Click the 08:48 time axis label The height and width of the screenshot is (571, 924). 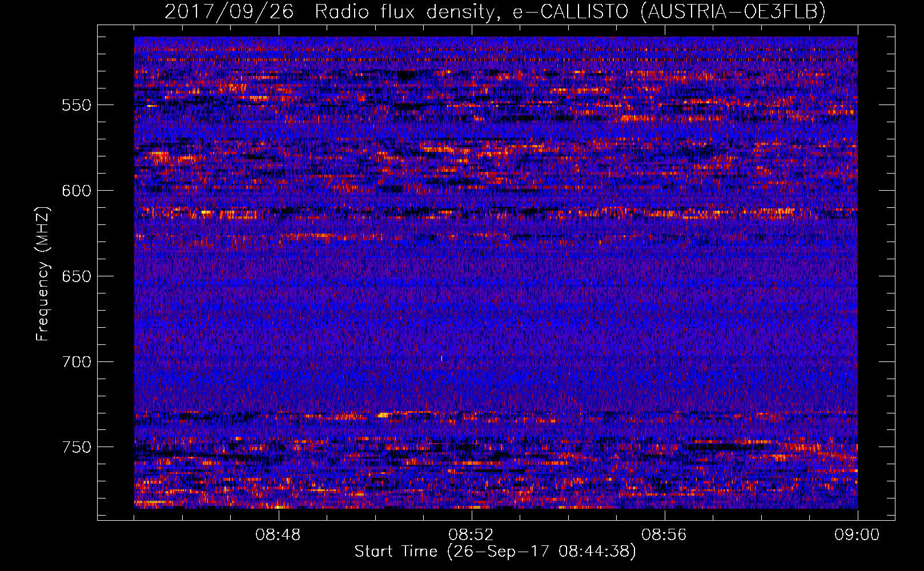pos(279,535)
